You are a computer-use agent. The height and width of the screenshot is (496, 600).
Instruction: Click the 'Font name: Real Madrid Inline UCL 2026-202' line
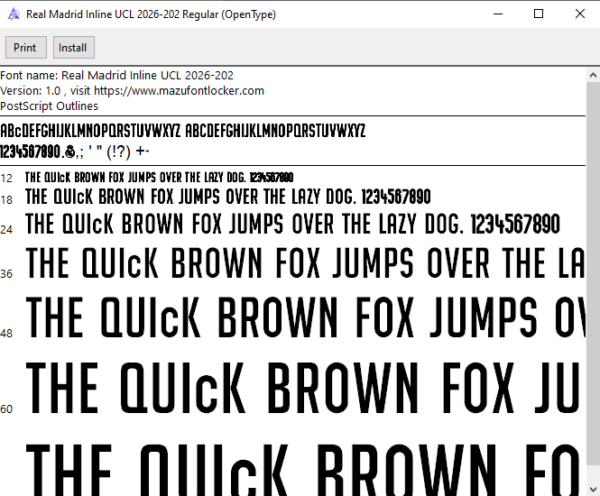click(x=117, y=75)
